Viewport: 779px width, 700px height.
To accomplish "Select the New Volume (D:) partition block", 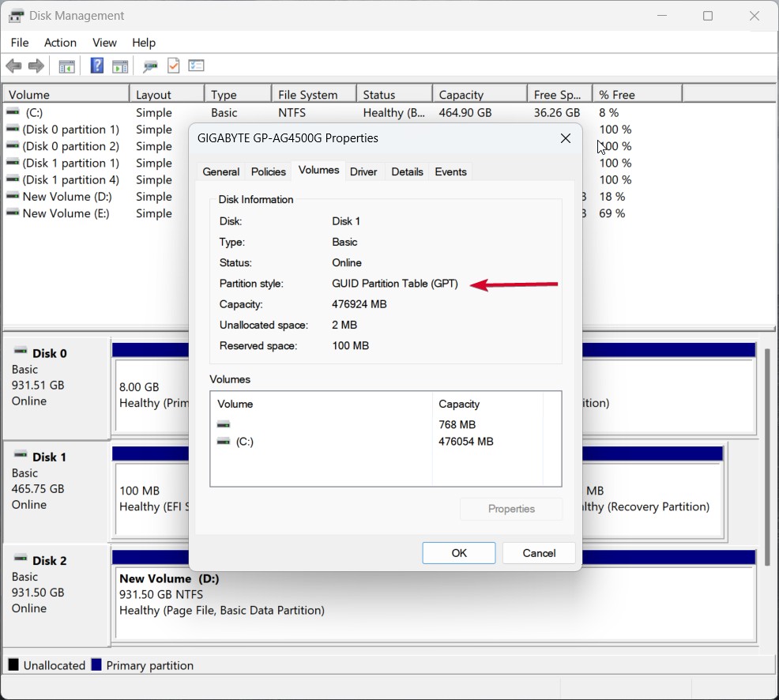I will pos(356,608).
